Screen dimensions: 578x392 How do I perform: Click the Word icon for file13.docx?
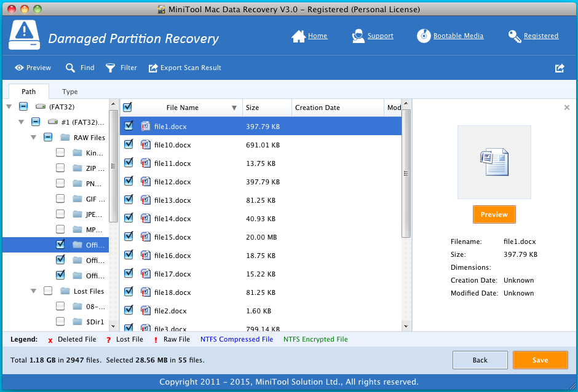pyautogui.click(x=146, y=200)
